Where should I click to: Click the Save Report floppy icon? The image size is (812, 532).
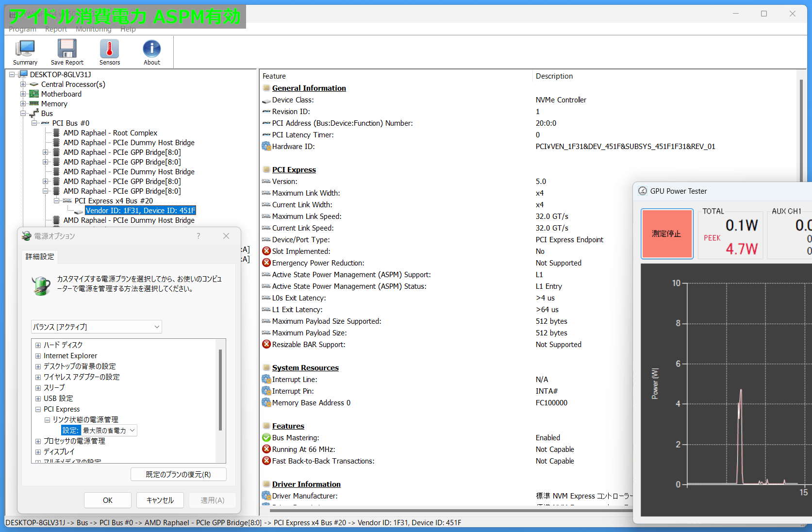67,49
